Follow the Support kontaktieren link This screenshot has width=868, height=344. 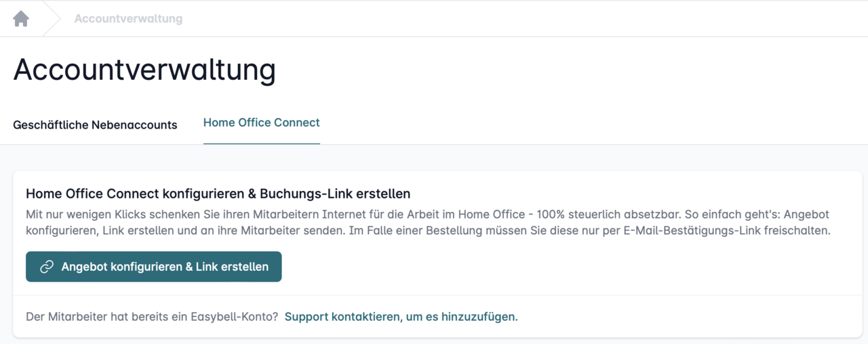401,316
